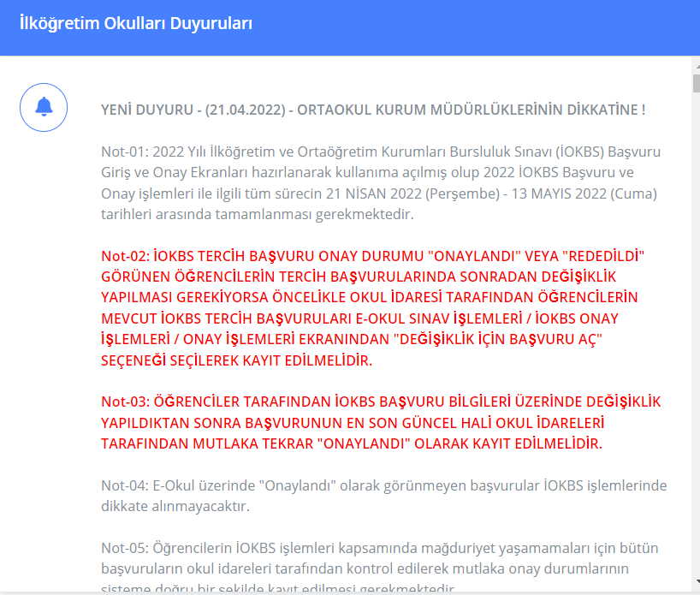This screenshot has width=700, height=595.
Task: Click the empty scrollbar track below the thumb
Action: click(695, 342)
